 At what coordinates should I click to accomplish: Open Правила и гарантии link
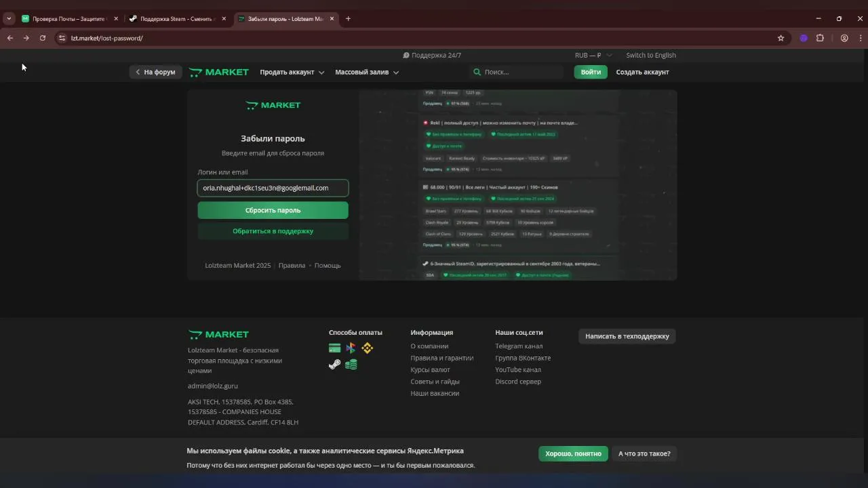tap(441, 358)
